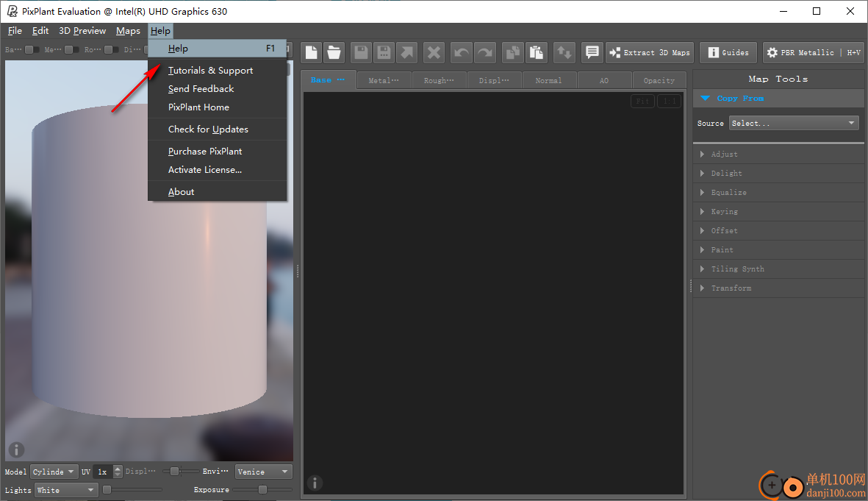Click the Extract 3D Maps button
The width and height of the screenshot is (868, 501).
click(650, 53)
